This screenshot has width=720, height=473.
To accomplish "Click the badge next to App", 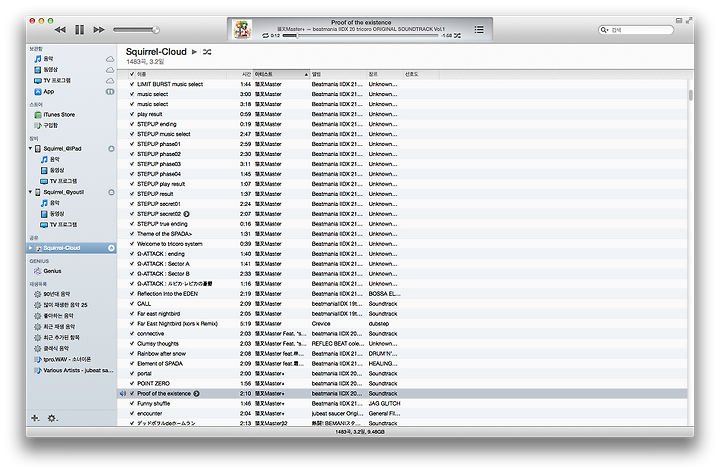I will pos(110,92).
